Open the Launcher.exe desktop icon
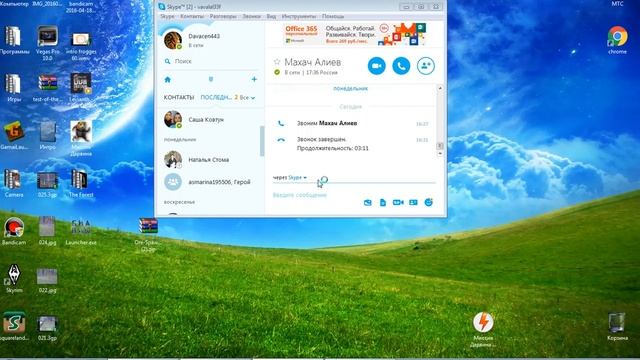 [81, 231]
